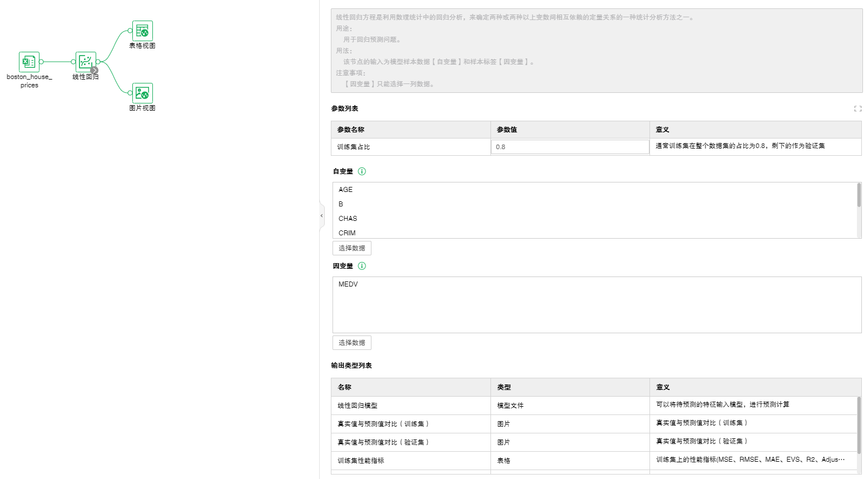This screenshot has width=868, height=479.
Task: Select the boston_house_prices Excel data node
Action: (29, 62)
